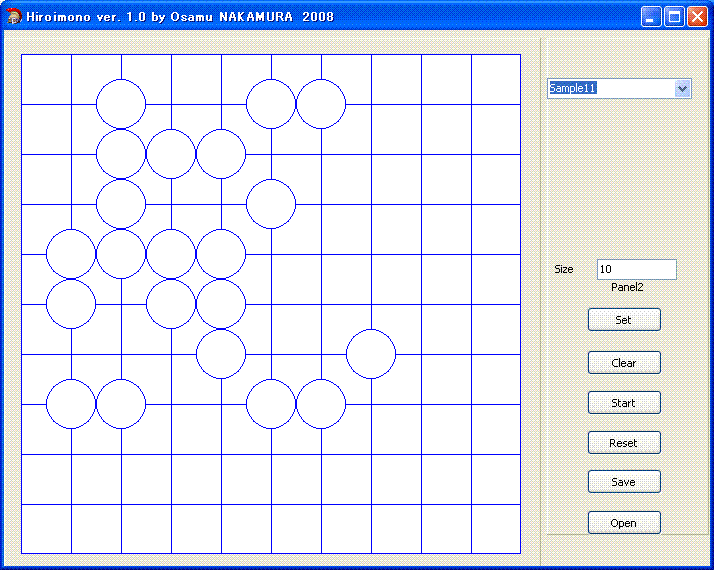Minimize the Hiroimono window
Image resolution: width=714 pixels, height=570 pixels.
[651, 17]
